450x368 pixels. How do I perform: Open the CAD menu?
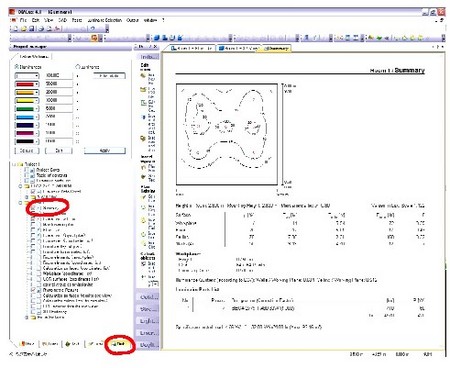(63, 20)
